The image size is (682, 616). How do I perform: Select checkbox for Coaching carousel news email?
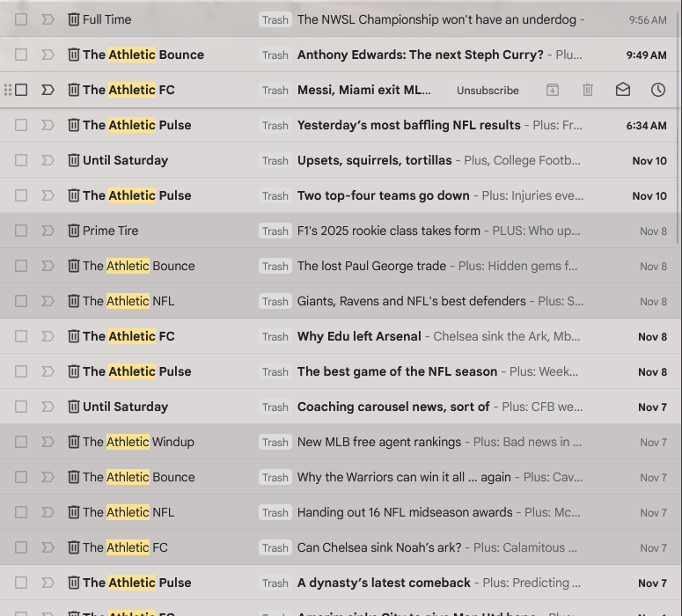point(21,407)
